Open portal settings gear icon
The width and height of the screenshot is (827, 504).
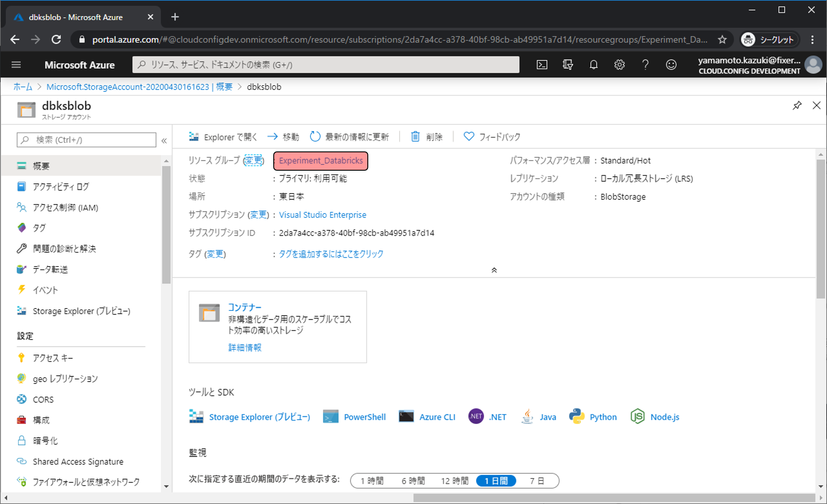pos(619,65)
